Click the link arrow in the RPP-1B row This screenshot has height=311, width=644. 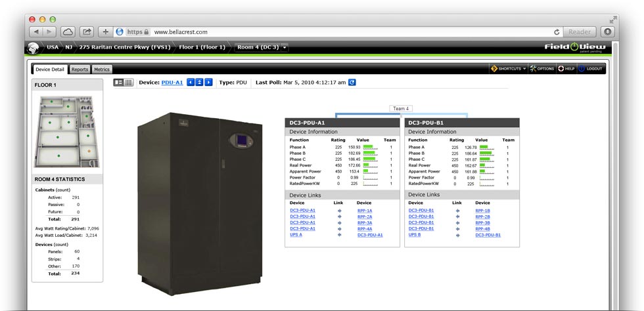point(457,211)
